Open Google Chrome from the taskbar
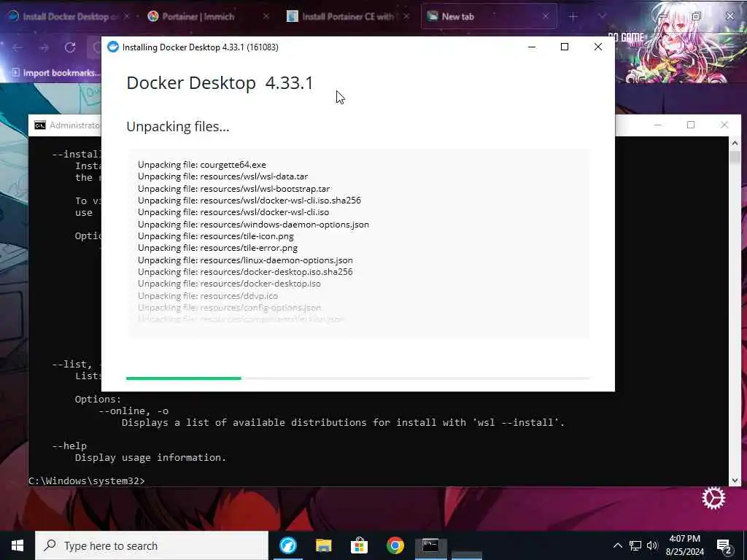The height and width of the screenshot is (560, 747). [395, 545]
